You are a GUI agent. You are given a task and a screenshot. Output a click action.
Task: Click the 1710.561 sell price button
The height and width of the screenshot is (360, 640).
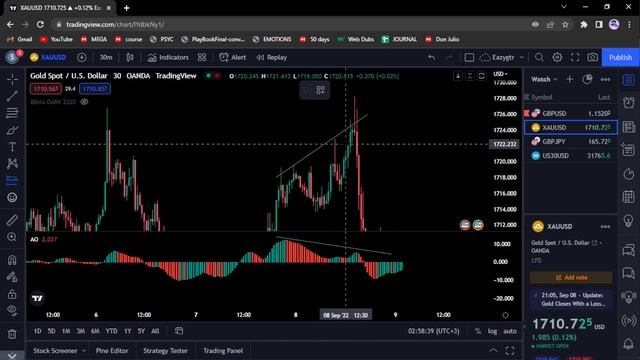coord(45,89)
